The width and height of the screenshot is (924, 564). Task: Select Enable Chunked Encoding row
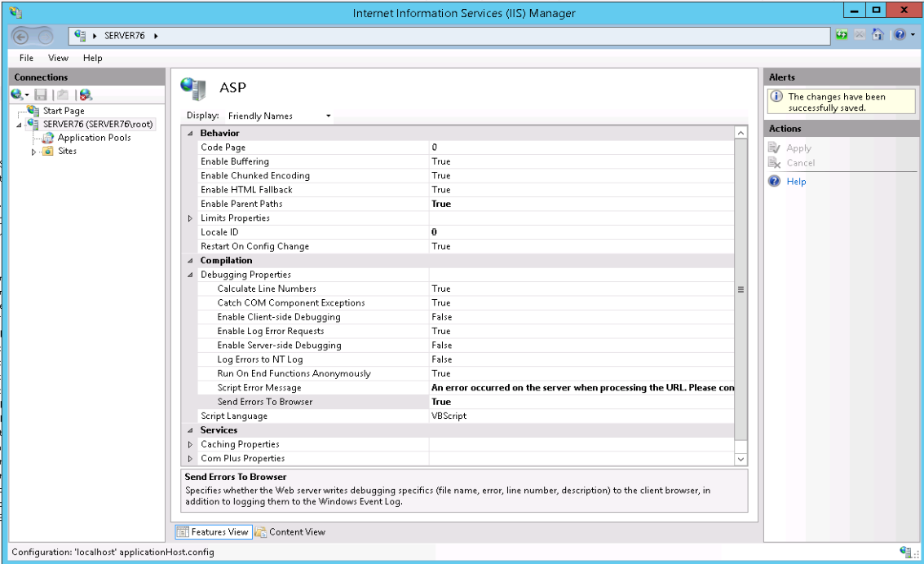pyautogui.click(x=466, y=175)
